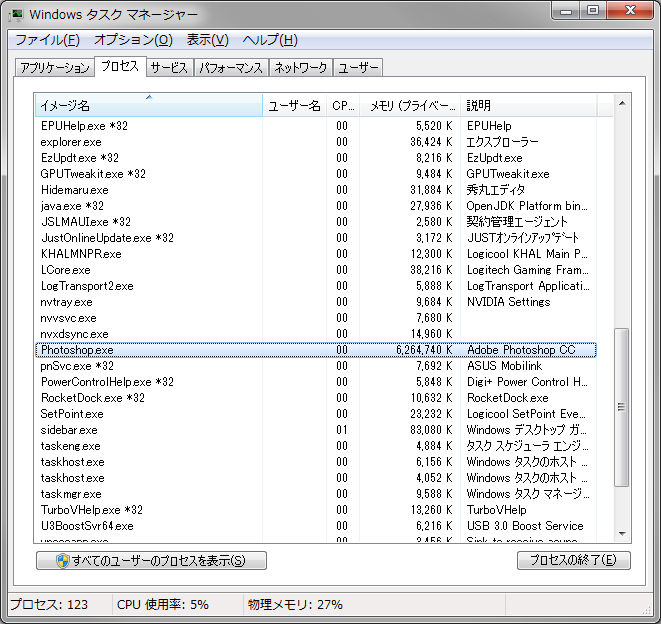Sort by the 説明 column header
Image resolution: width=661 pixels, height=624 pixels.
tap(529, 105)
